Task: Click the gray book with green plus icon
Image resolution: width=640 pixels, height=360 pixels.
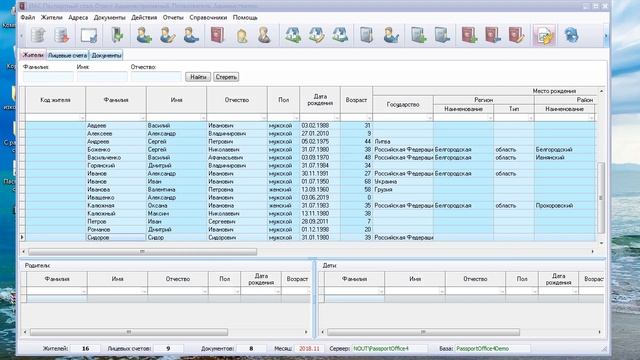Action: pos(418,36)
